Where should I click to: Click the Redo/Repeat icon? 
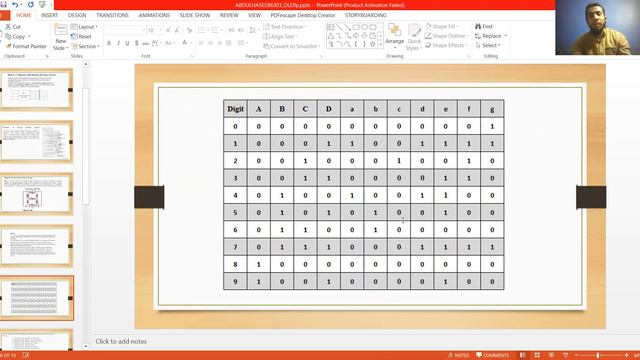[x=30, y=4]
